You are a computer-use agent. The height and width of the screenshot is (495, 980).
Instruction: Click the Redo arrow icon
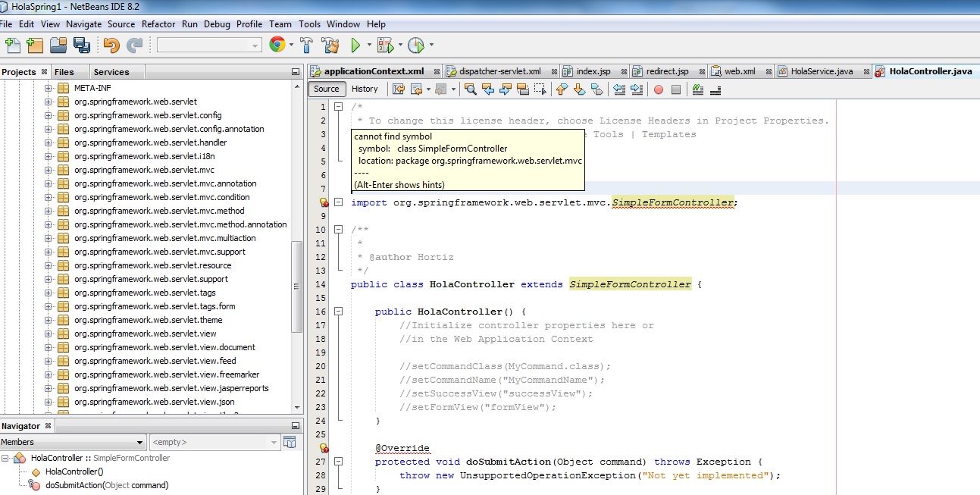[x=135, y=45]
